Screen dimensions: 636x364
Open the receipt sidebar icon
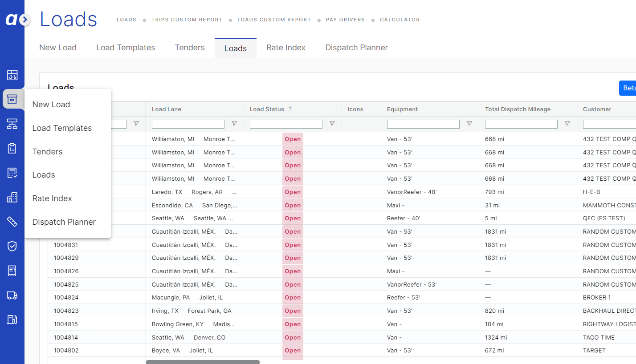[x=12, y=271]
